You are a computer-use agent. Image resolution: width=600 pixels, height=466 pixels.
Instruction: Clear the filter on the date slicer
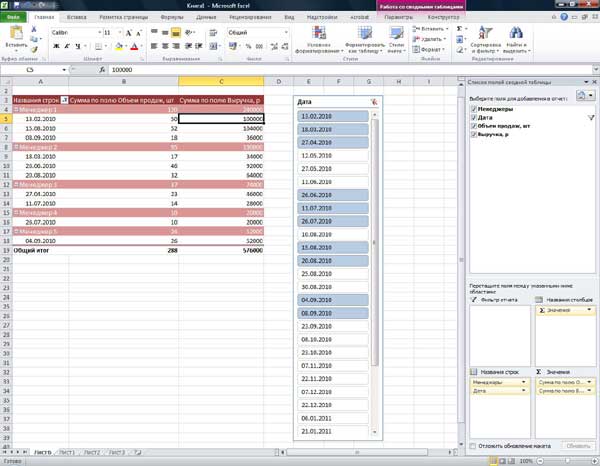(x=374, y=102)
